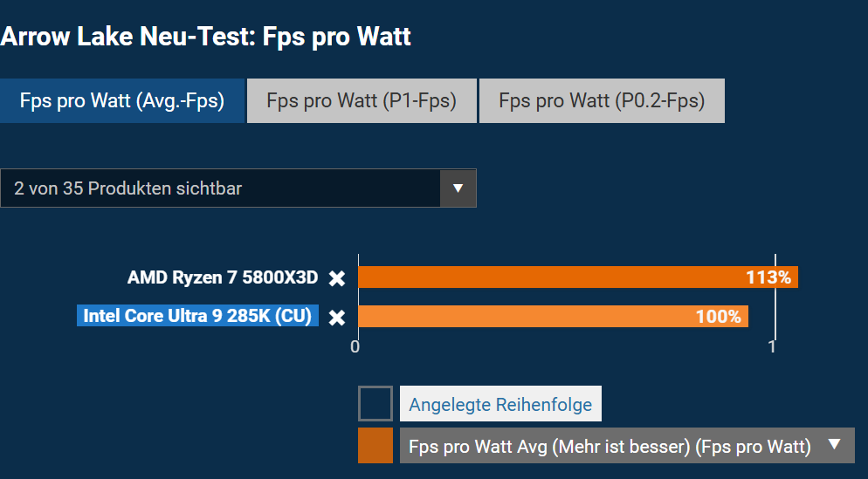Click the orange swatch beside Fps pro Watt Avg

[375, 445]
